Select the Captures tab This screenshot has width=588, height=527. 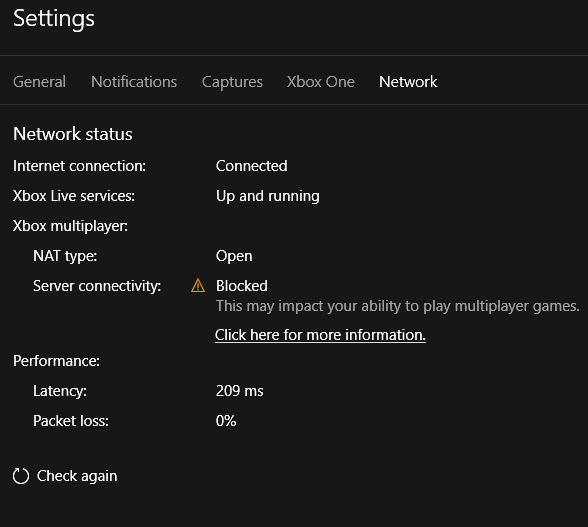[232, 82]
